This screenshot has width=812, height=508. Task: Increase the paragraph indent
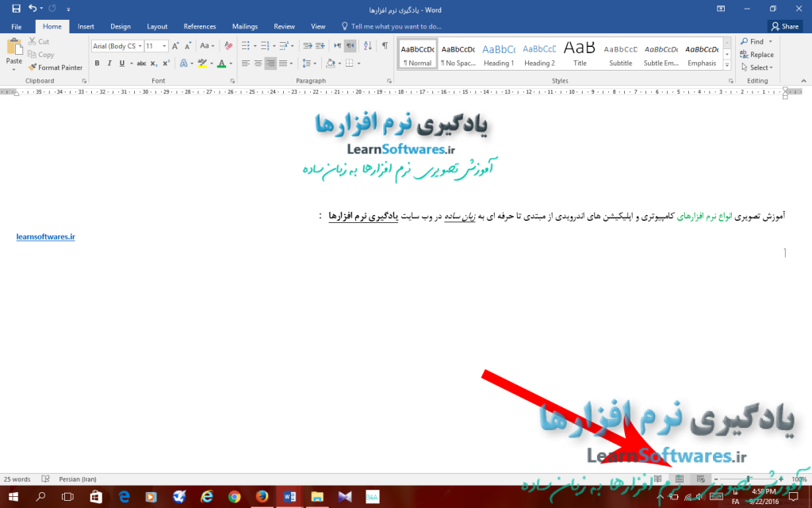(320, 45)
